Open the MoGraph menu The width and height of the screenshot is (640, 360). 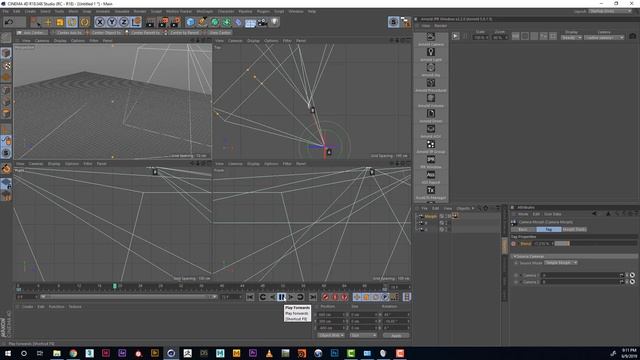pos(204,11)
